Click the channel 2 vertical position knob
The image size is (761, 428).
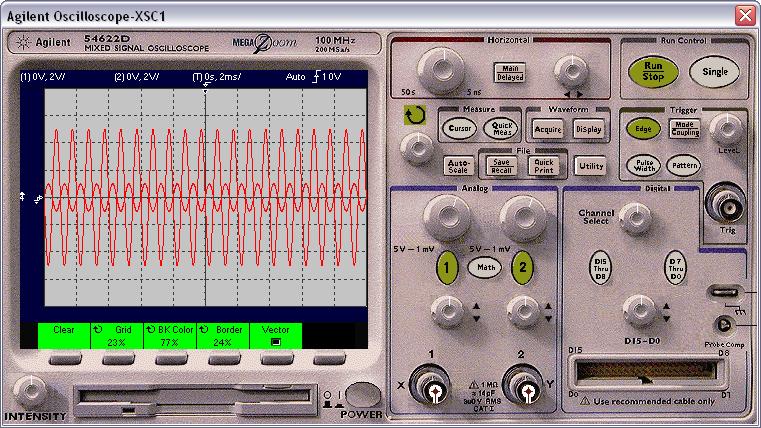[523, 311]
